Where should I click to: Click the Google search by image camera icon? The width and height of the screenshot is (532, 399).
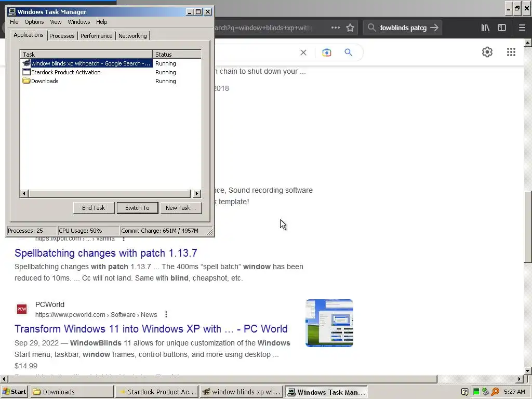tap(327, 52)
